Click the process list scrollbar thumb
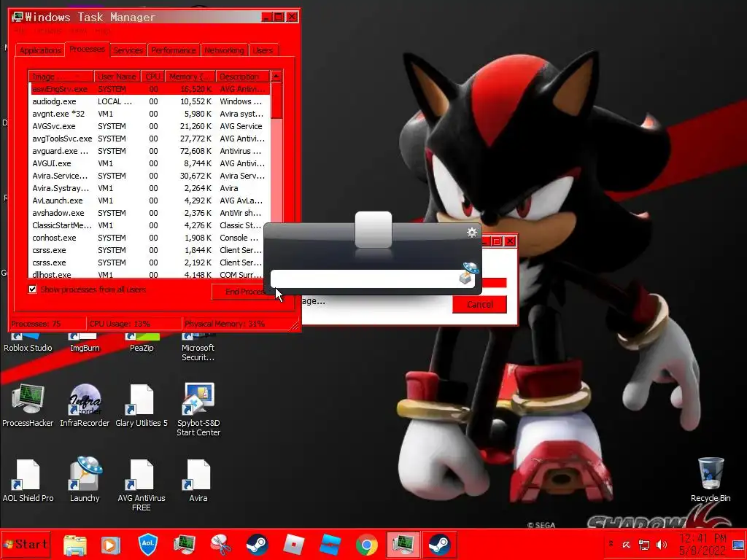 (276, 101)
